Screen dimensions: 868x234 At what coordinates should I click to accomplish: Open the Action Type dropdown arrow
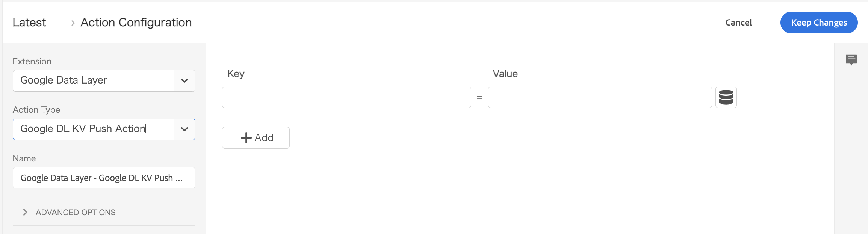[x=184, y=129]
